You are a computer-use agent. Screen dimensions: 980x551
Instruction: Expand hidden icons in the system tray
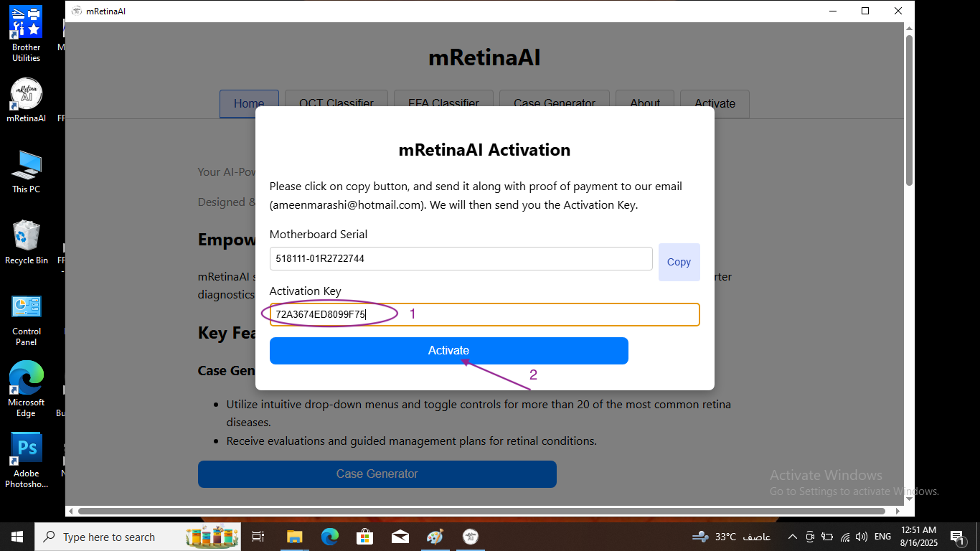click(792, 537)
